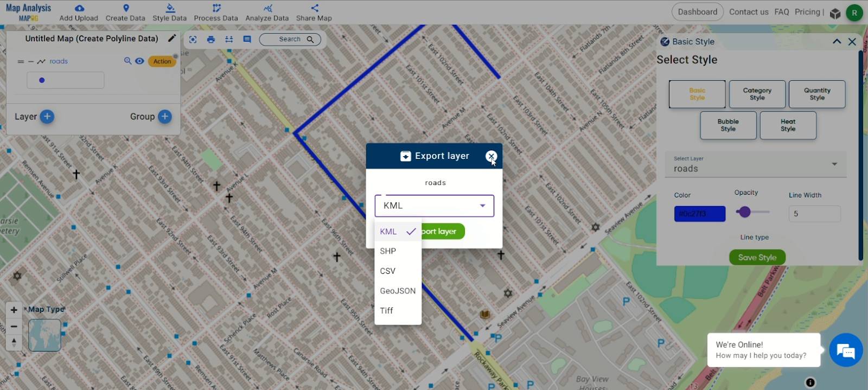Click the map Search box
The width and height of the screenshot is (868, 390).
click(x=290, y=39)
